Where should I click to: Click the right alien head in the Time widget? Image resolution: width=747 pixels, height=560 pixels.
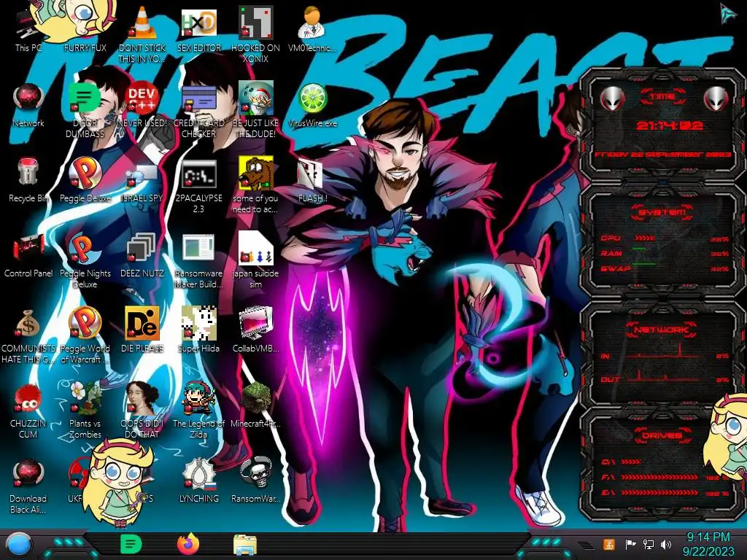(x=716, y=98)
